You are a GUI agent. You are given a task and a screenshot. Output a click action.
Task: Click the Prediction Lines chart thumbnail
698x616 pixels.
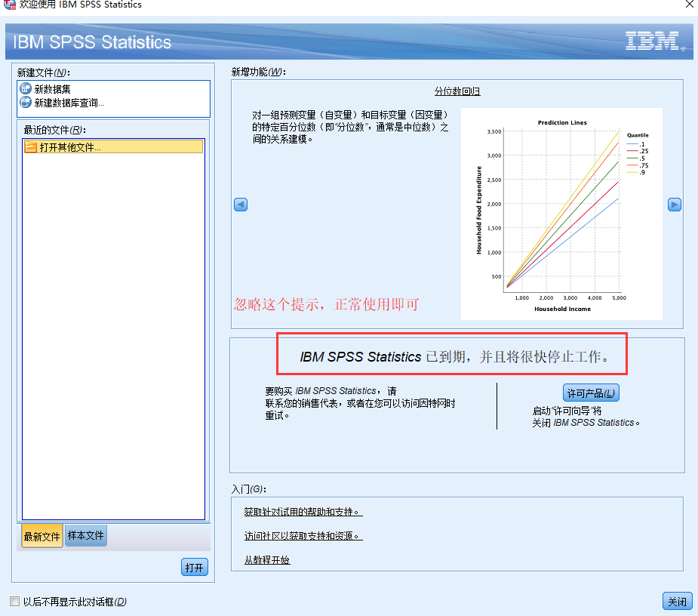pos(561,214)
